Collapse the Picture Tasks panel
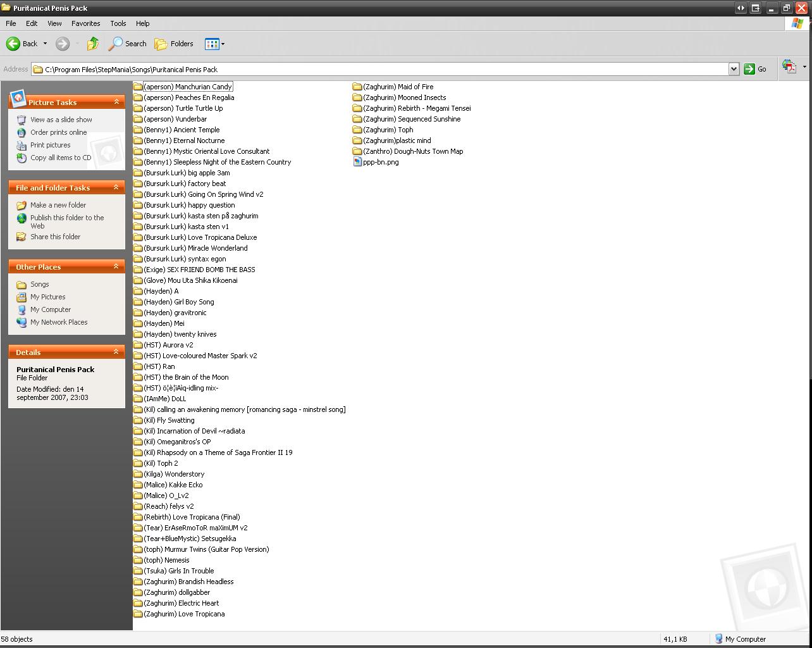812x648 pixels. click(116, 101)
